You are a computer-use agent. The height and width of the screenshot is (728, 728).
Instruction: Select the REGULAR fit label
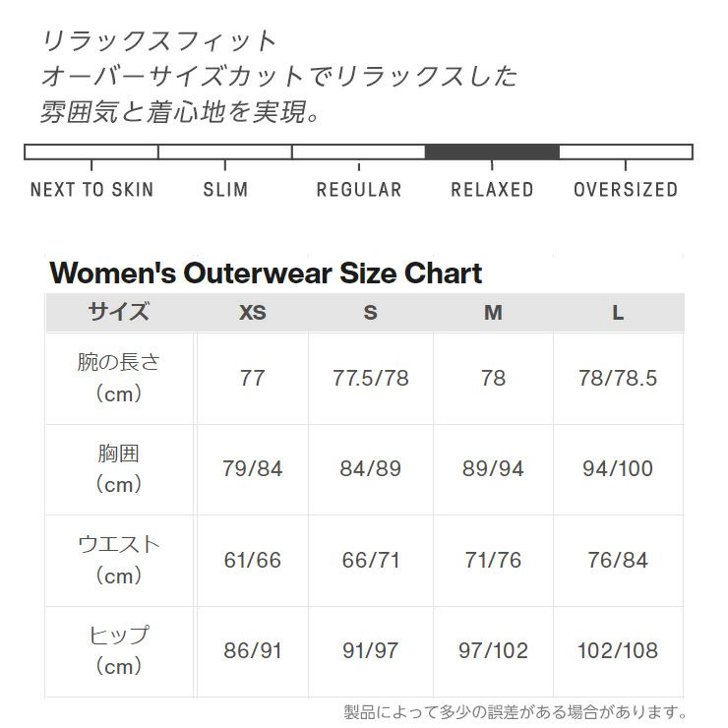(x=359, y=189)
